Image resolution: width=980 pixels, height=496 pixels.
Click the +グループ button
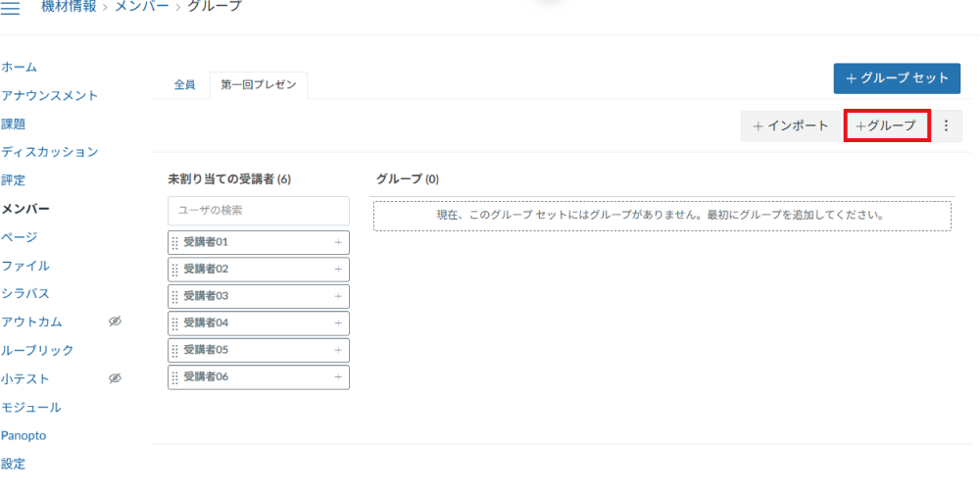coord(886,126)
